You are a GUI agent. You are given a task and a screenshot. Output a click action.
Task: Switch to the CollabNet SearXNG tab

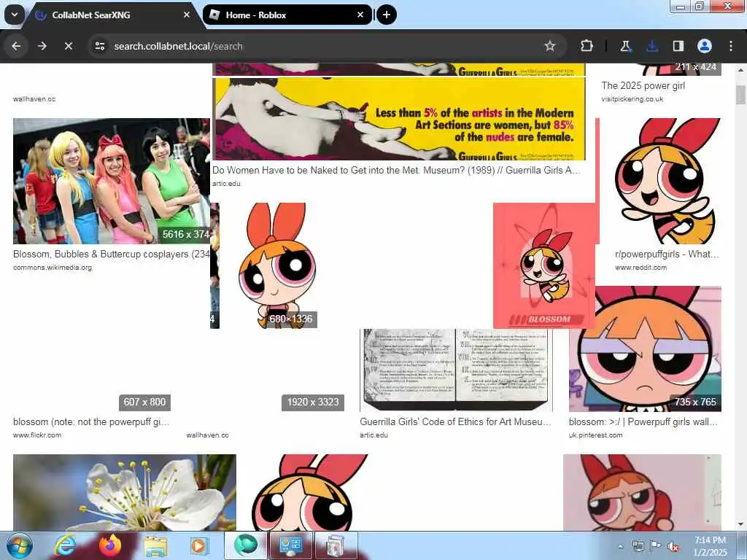[109, 15]
